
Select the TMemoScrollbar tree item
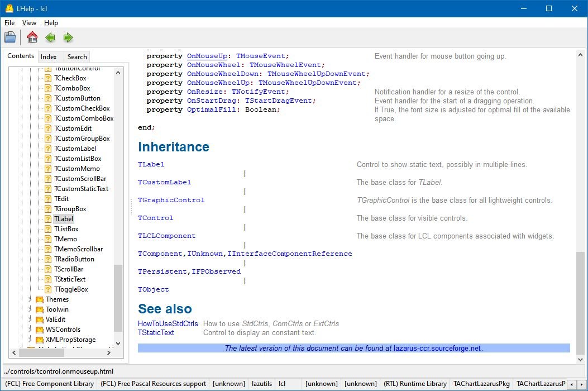[78, 249]
